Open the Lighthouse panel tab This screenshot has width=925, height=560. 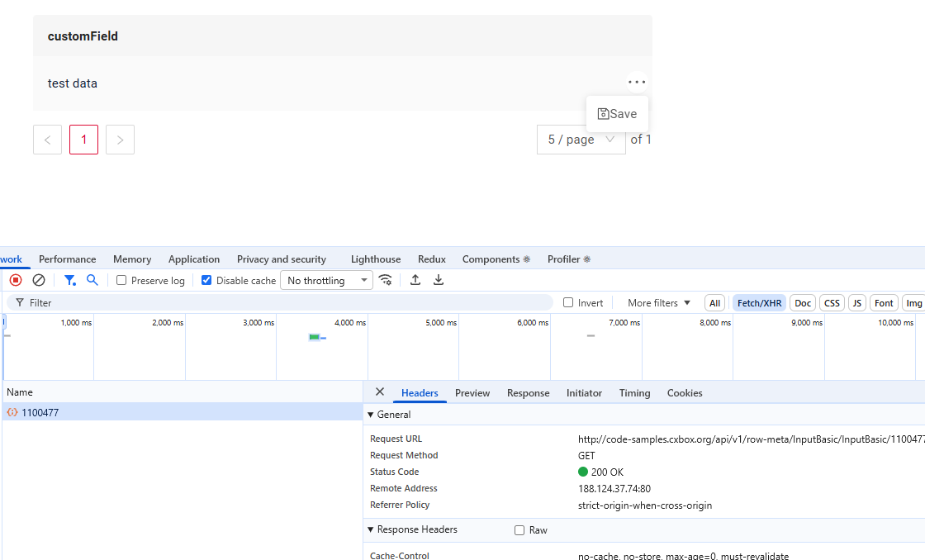coord(376,259)
